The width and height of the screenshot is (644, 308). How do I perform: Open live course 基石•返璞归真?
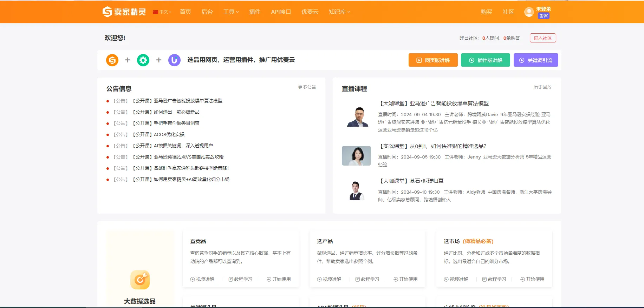pos(411,181)
